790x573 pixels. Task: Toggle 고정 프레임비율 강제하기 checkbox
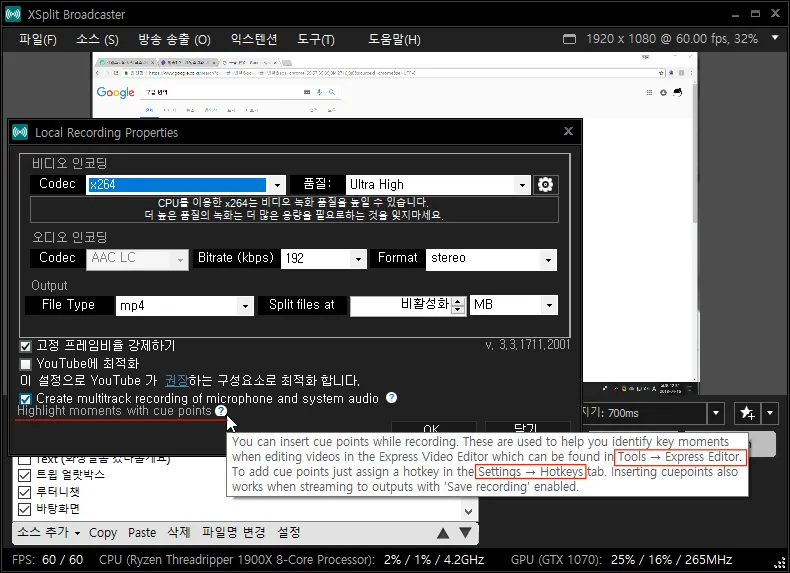[x=25, y=346]
